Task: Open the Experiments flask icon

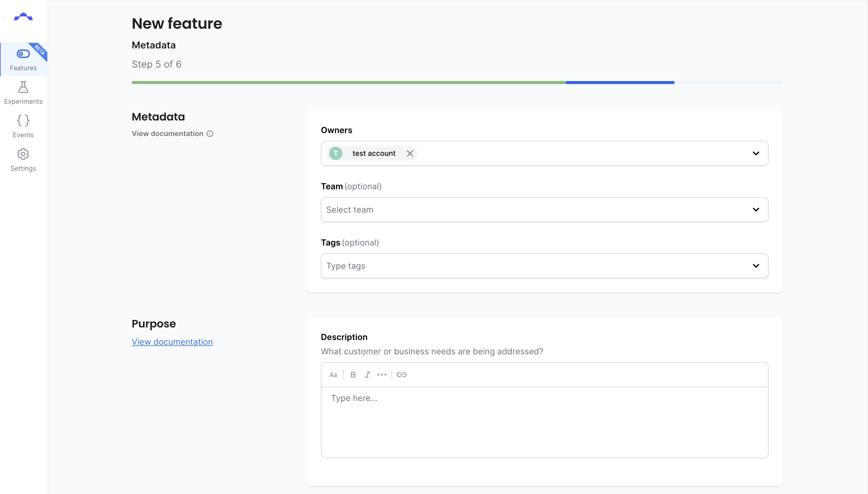Action: pyautogui.click(x=23, y=87)
